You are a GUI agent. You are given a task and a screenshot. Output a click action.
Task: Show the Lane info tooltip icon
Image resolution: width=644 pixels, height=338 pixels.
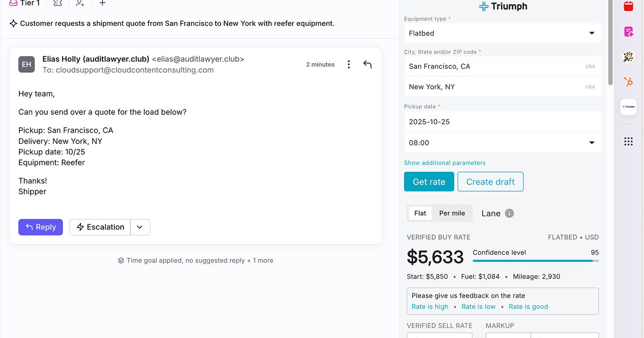point(509,214)
